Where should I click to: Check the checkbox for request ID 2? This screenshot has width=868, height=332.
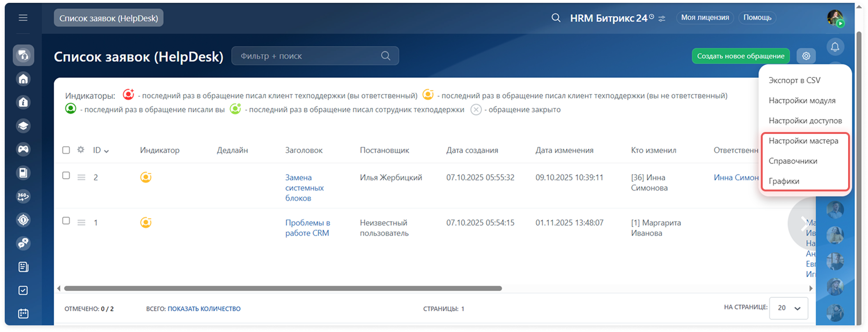point(66,176)
